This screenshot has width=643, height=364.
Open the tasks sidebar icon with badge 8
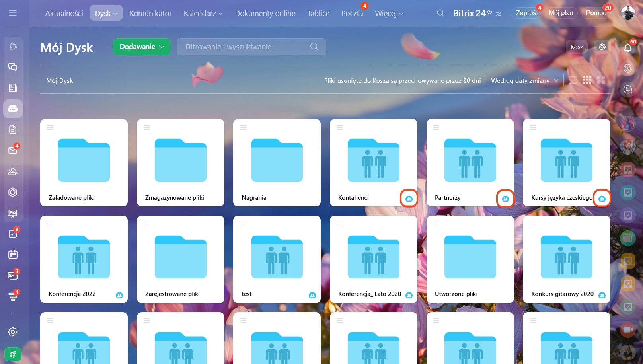(13, 234)
